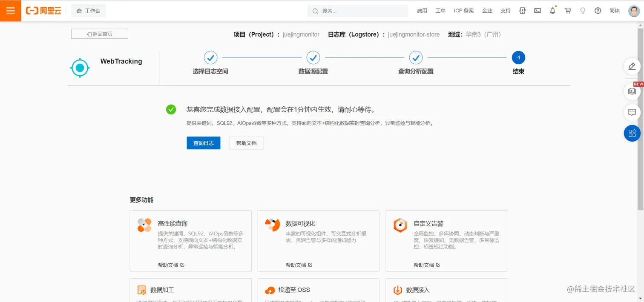Go to step 数据源配置 checkmark
Viewport: 644px width, 302px height.
[313, 57]
